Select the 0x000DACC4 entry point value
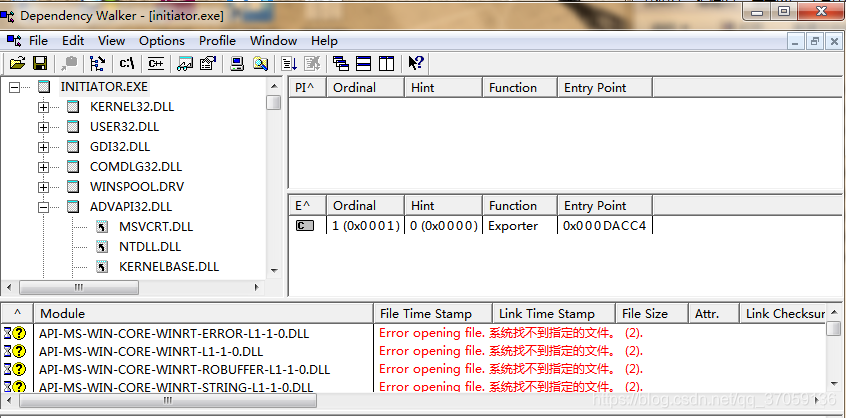 coord(604,226)
